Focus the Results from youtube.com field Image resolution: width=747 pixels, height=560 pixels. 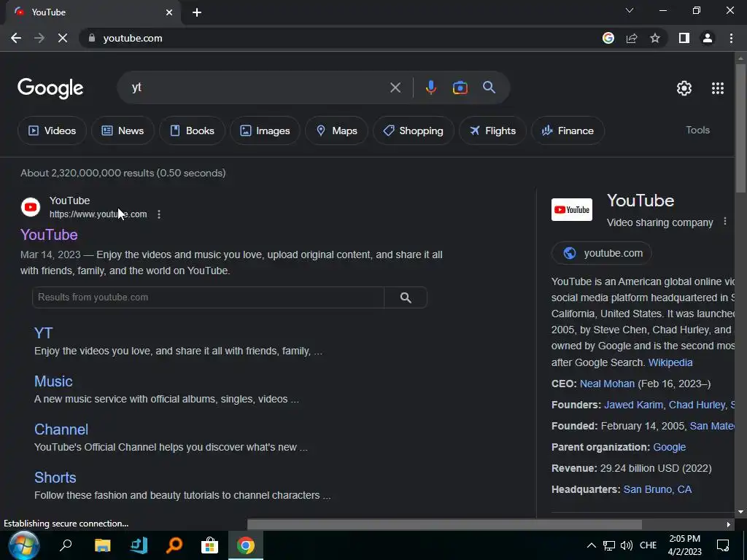click(x=208, y=297)
